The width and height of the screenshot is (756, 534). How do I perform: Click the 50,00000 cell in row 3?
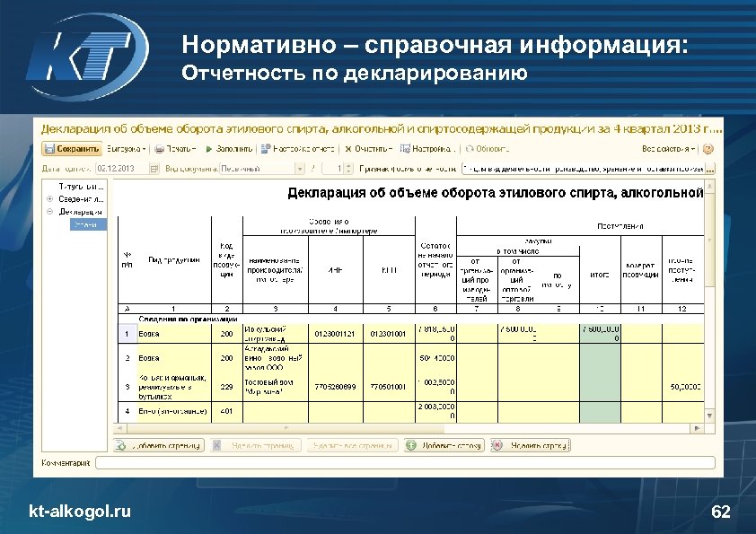[x=683, y=387]
